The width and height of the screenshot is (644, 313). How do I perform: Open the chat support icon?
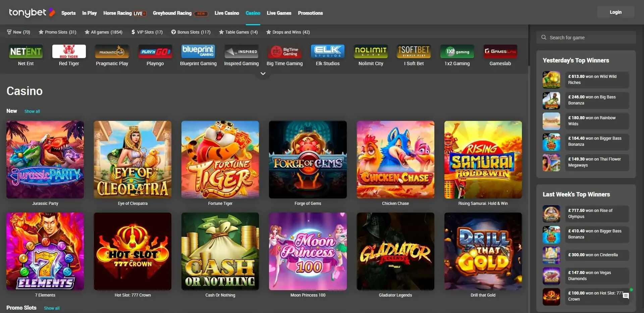[627, 296]
